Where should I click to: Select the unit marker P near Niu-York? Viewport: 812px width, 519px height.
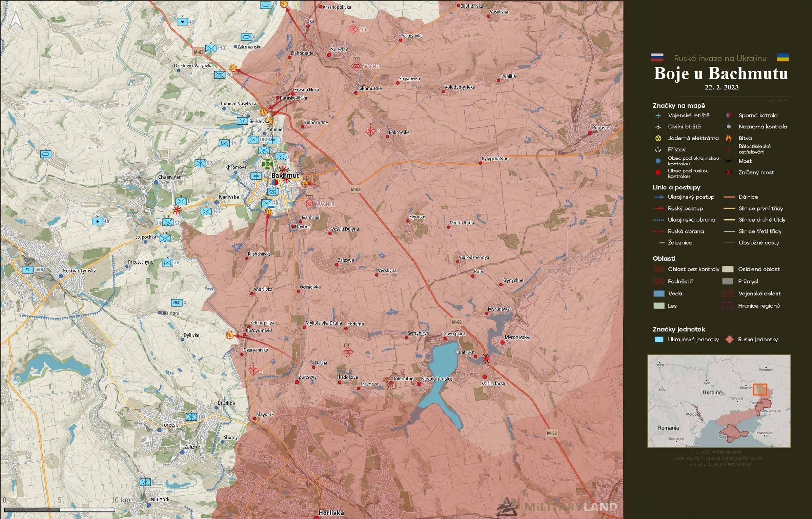145,482
